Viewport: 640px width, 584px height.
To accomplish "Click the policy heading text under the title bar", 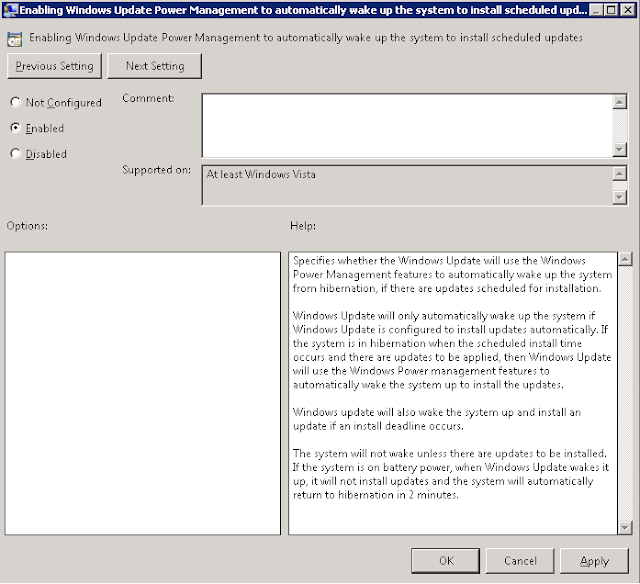I will pyautogui.click(x=306, y=38).
